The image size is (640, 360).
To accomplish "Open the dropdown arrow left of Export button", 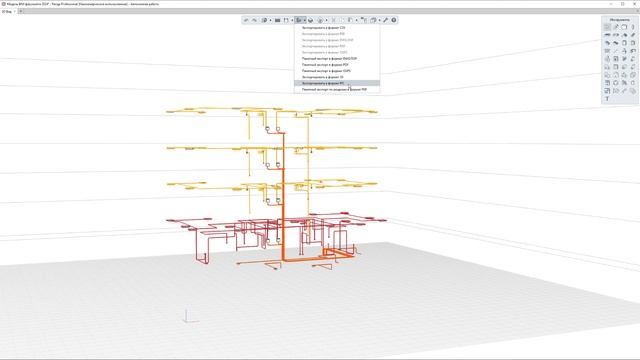I will click(x=292, y=20).
